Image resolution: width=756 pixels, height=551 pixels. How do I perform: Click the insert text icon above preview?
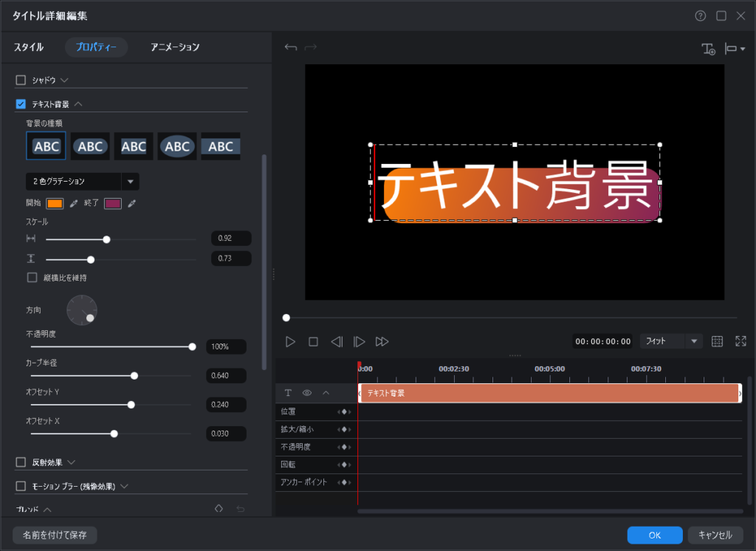tap(708, 49)
